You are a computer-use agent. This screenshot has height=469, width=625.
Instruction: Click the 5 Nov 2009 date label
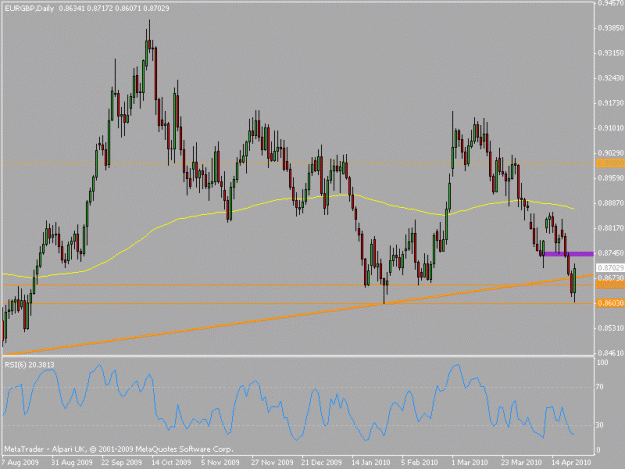(x=220, y=462)
